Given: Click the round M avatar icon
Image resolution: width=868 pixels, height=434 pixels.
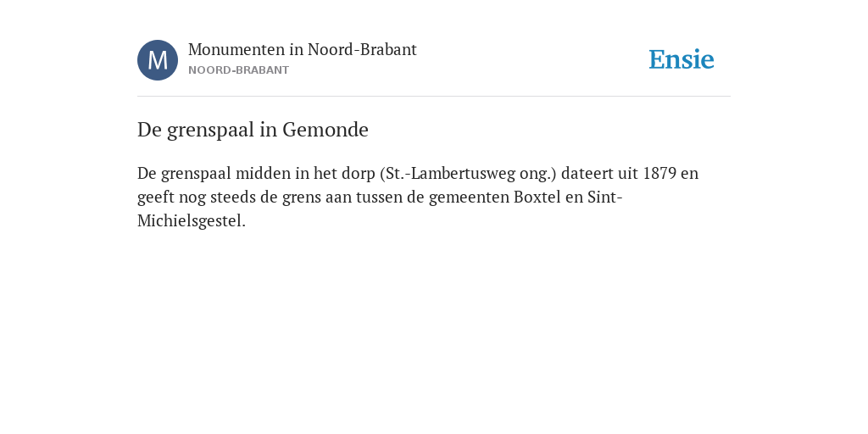Looking at the screenshot, I should pos(158,60).
